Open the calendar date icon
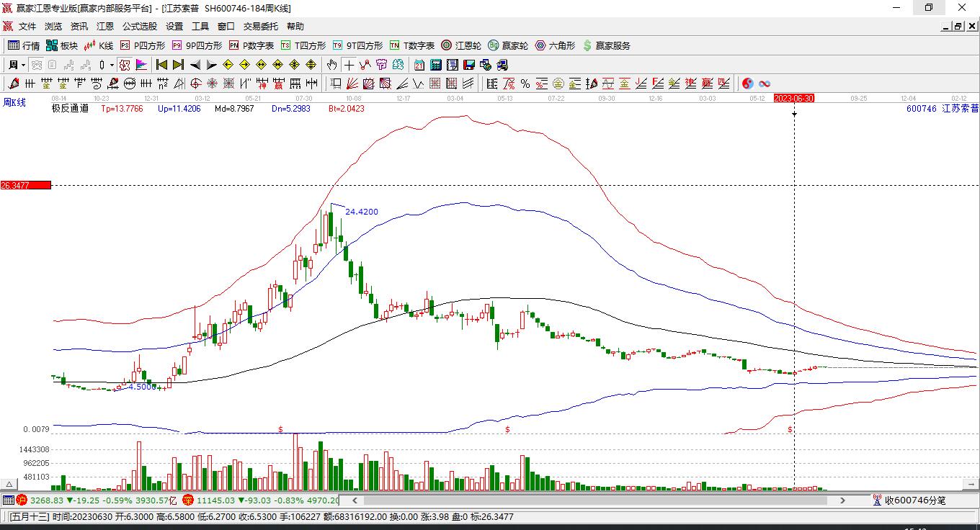Screen dimensions: 980x530 coord(419,65)
